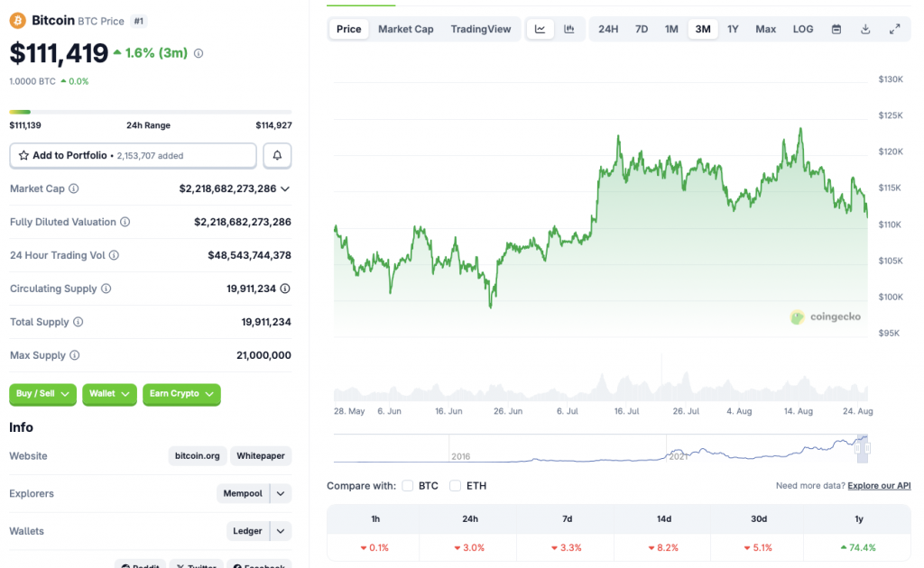Click the Bitcoin logo icon

(18, 21)
